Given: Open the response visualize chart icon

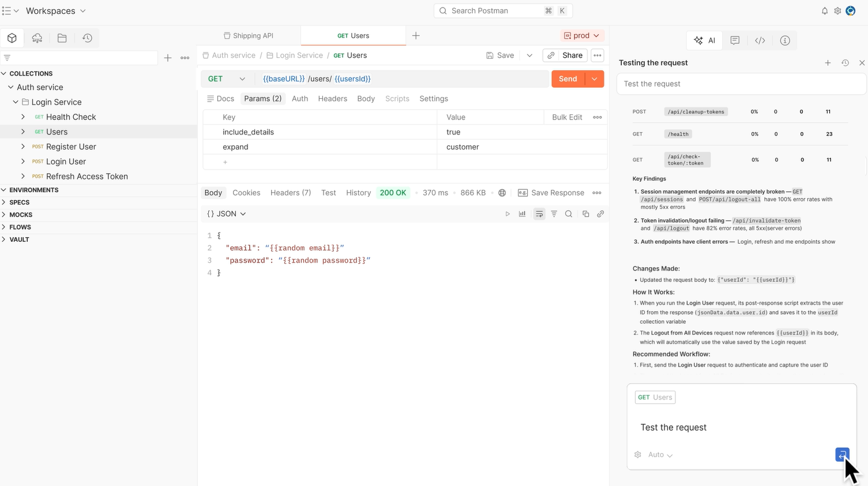Looking at the screenshot, I should pos(522,214).
